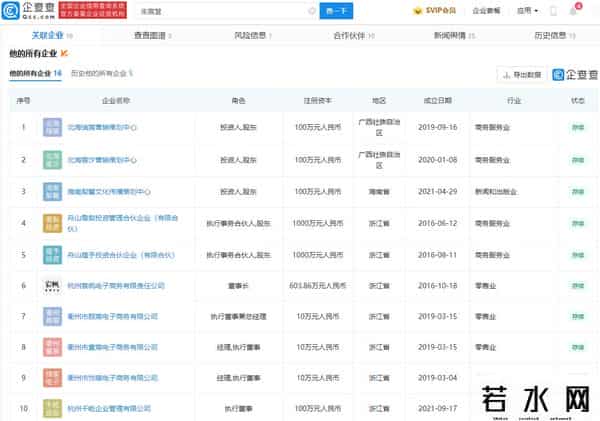The width and height of the screenshot is (600, 421).
Task: Click the 2019-09-16 date cell
Action: [438, 127]
